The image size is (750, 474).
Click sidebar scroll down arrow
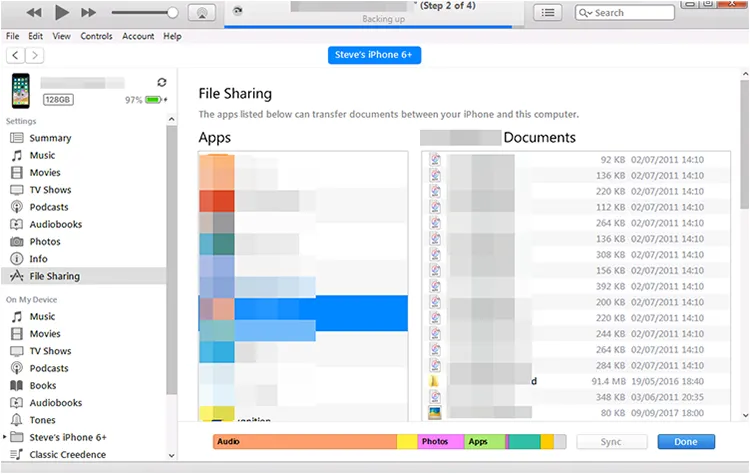point(172,455)
